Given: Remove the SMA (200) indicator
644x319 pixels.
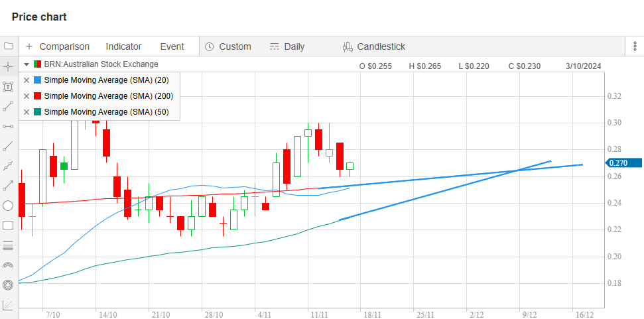Looking at the screenshot, I should pyautogui.click(x=27, y=96).
